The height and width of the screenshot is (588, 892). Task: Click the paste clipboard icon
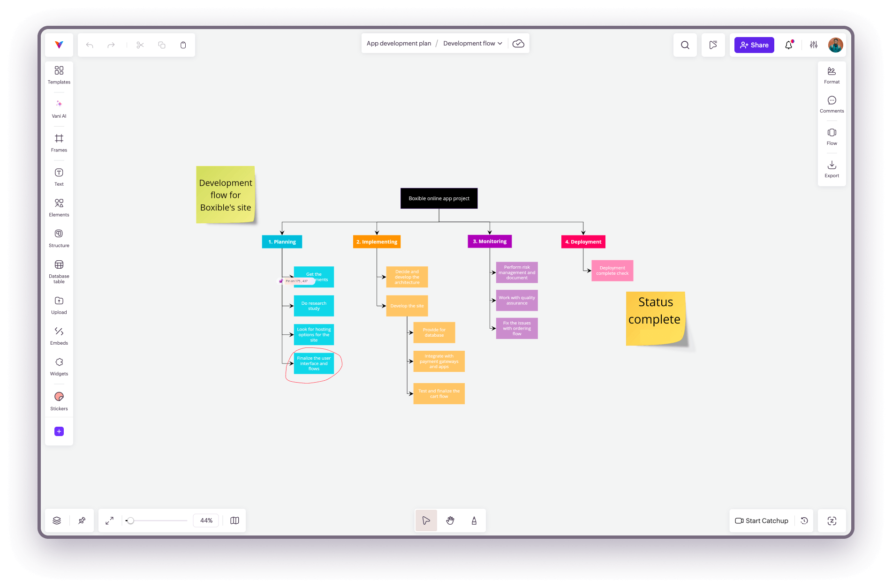pyautogui.click(x=183, y=45)
